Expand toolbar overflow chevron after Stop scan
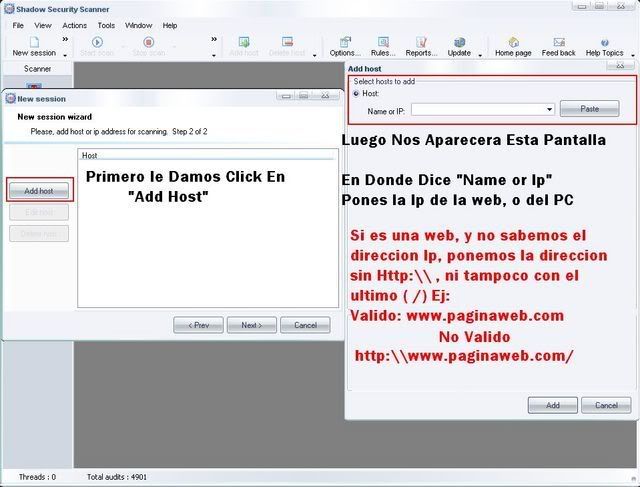The width and height of the screenshot is (640, 487). click(x=213, y=39)
